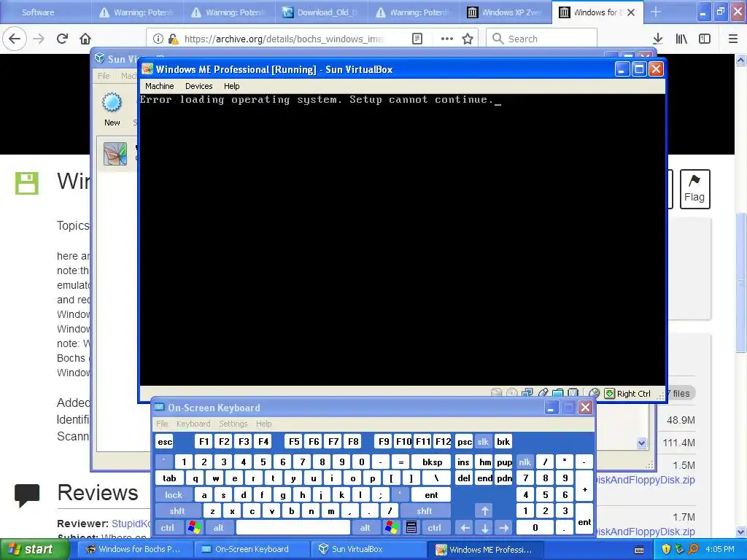Screen dimensions: 747x560
Task: Open the Firefox hamburger menu
Action: click(733, 39)
